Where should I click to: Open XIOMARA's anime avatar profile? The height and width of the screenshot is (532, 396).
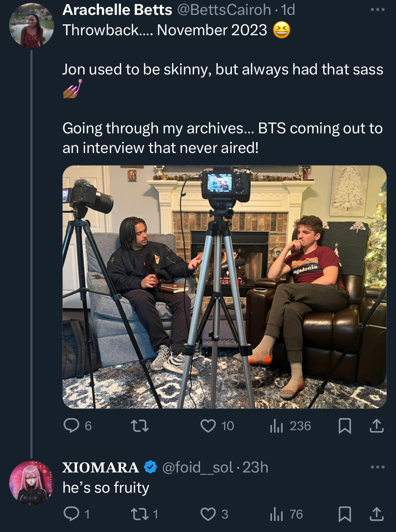pos(31,483)
